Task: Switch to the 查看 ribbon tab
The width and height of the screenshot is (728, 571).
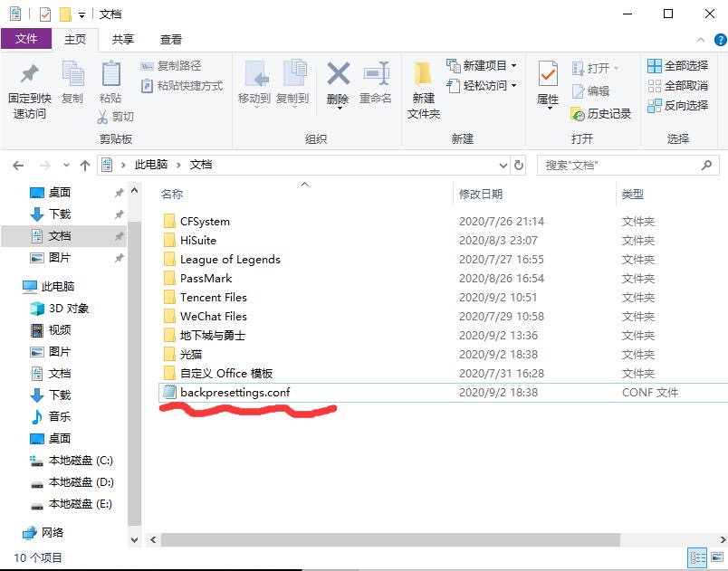Action: click(171, 40)
